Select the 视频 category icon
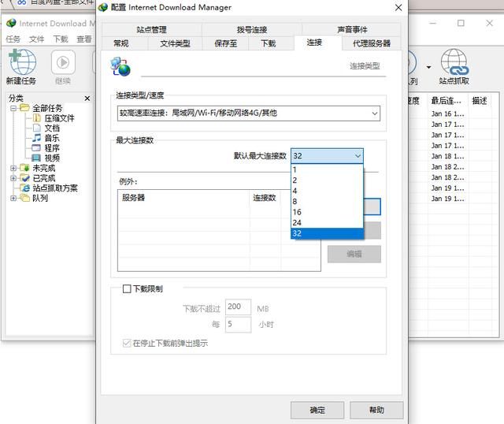Viewport: 504px width, 424px height. (x=36, y=158)
